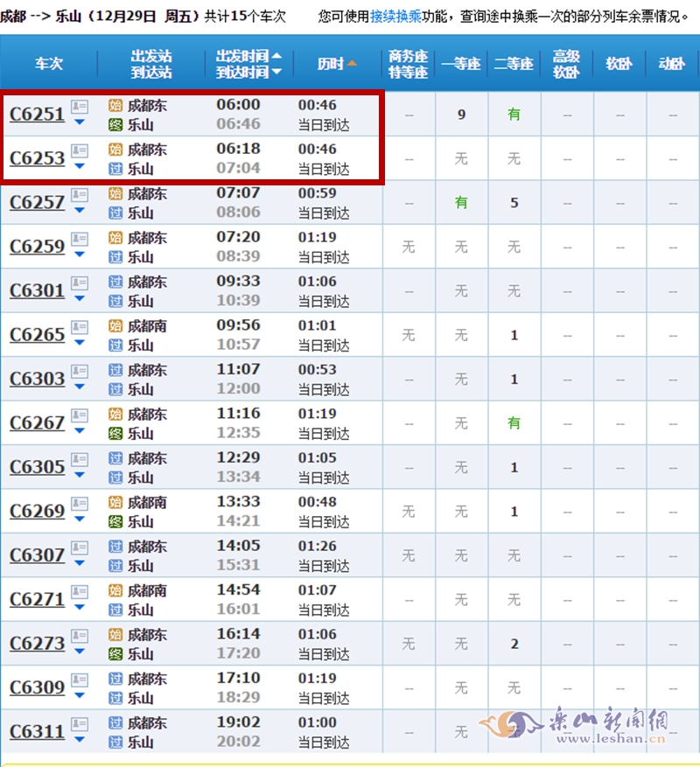Click the orange origin icon beside 成都南 for C6265
The width and height of the screenshot is (700, 767).
click(x=115, y=326)
